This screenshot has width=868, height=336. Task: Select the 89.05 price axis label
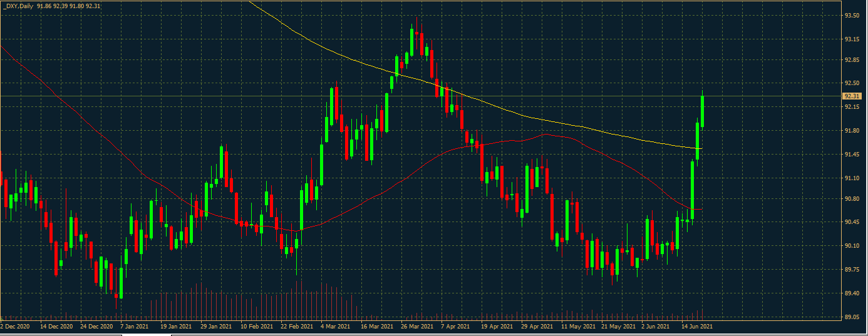click(x=851, y=317)
